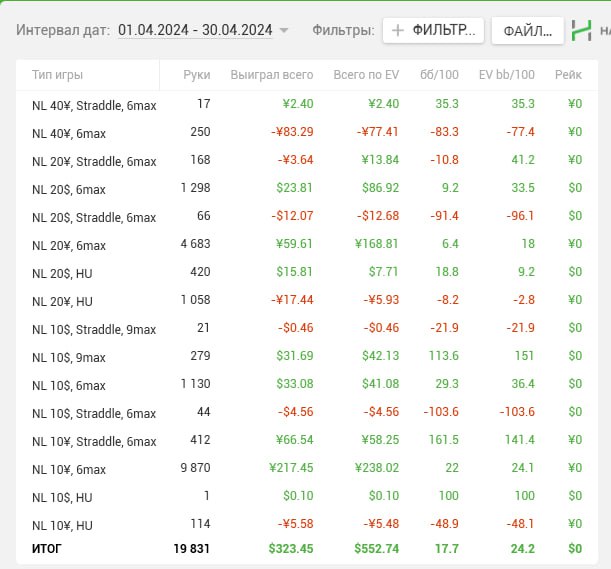Select row NL 10$, 9max

(x=307, y=357)
